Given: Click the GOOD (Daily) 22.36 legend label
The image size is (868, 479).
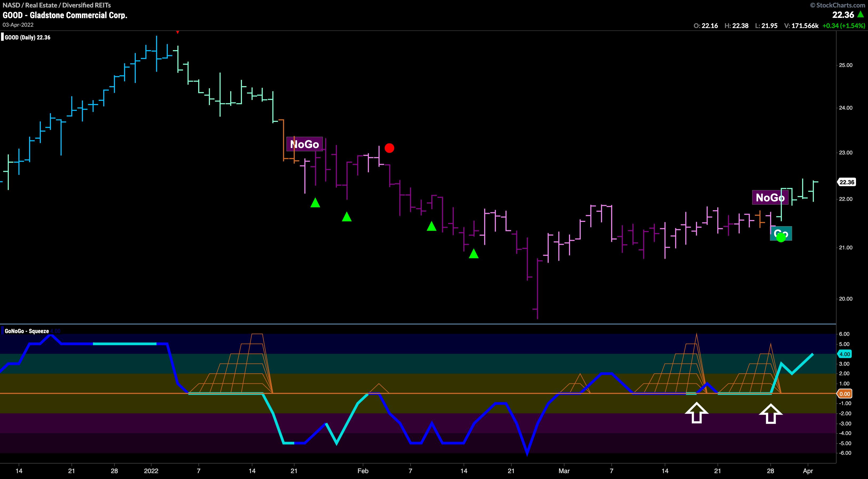Looking at the screenshot, I should (x=27, y=37).
